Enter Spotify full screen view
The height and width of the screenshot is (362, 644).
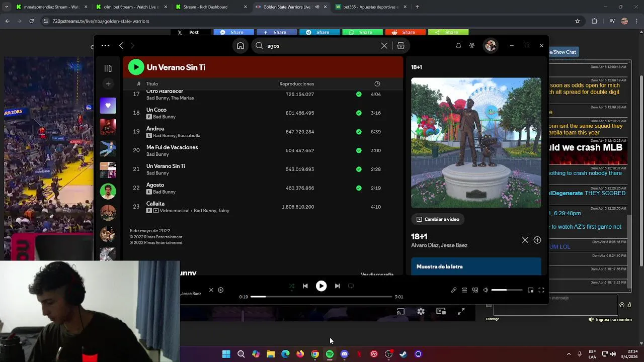(x=541, y=290)
